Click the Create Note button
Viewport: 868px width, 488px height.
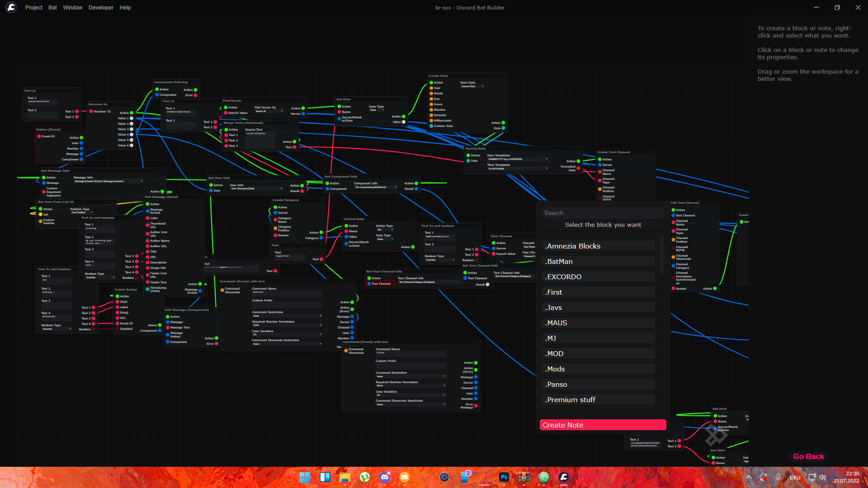tap(603, 425)
